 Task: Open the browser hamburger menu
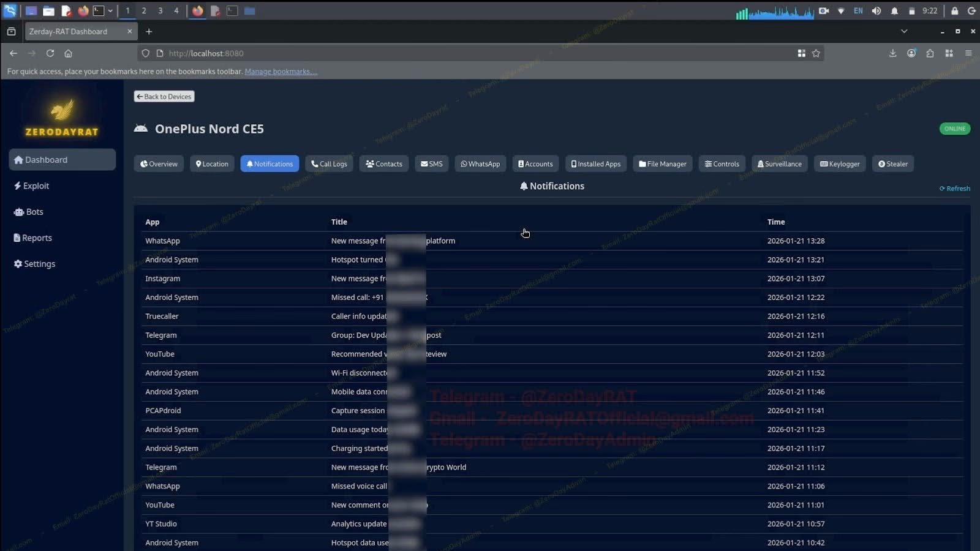[x=968, y=53]
